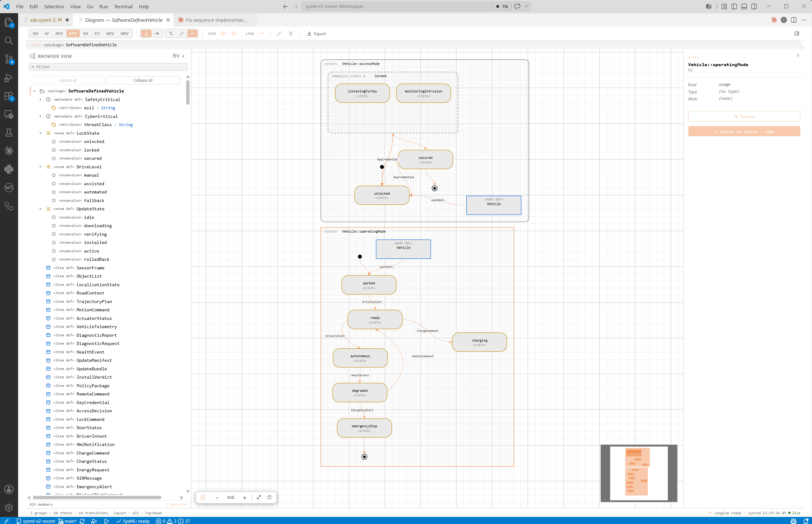
Task: Collapse the DriveLevel enum def node
Action: (40, 167)
